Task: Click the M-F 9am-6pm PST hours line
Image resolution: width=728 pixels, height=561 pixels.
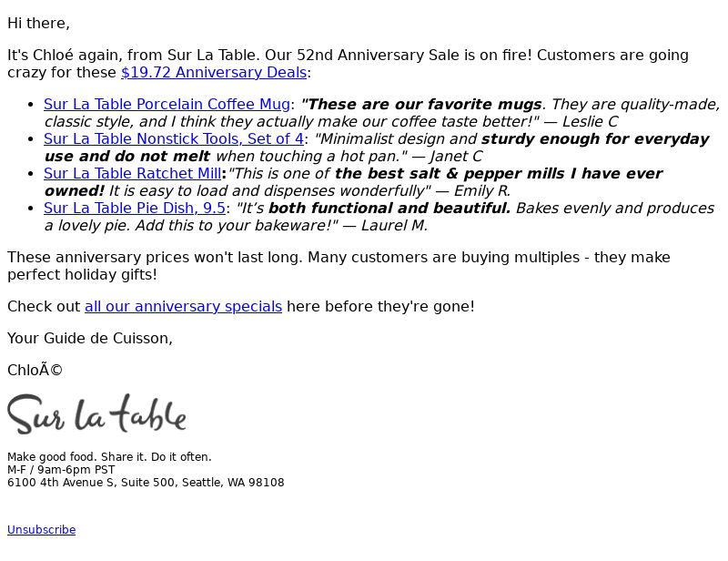Action: pyautogui.click(x=61, y=470)
